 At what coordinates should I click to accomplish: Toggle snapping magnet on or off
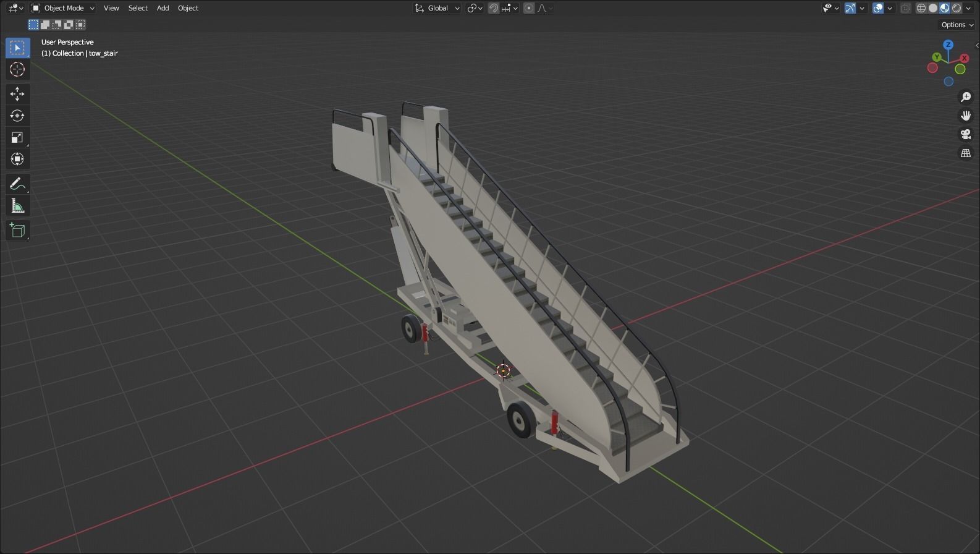coord(494,8)
